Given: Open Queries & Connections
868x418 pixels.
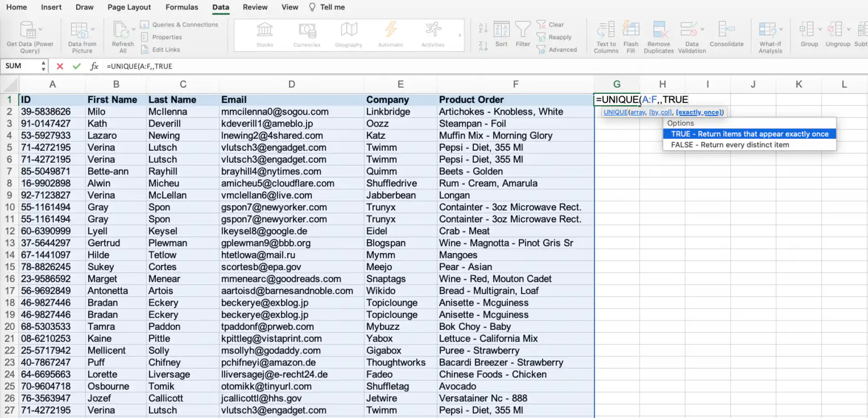Looking at the screenshot, I should pos(179,25).
